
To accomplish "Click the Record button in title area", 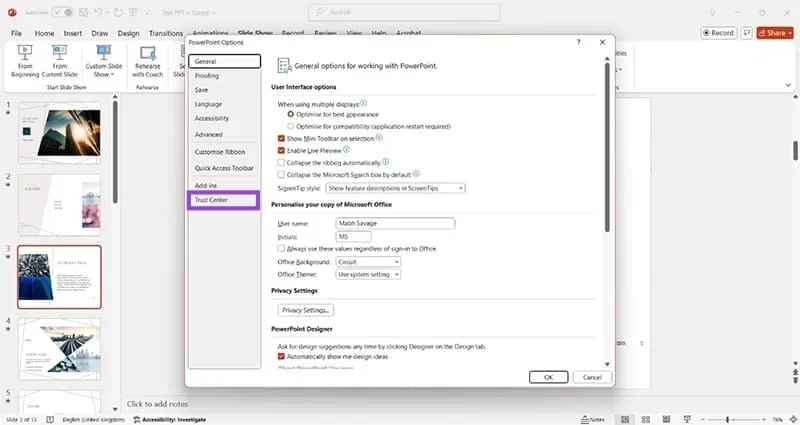I will 718,32.
